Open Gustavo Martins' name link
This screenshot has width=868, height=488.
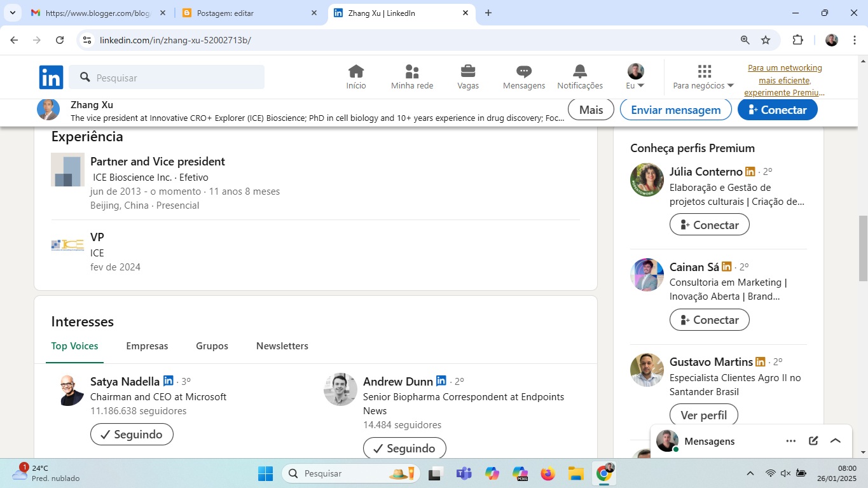point(711,362)
